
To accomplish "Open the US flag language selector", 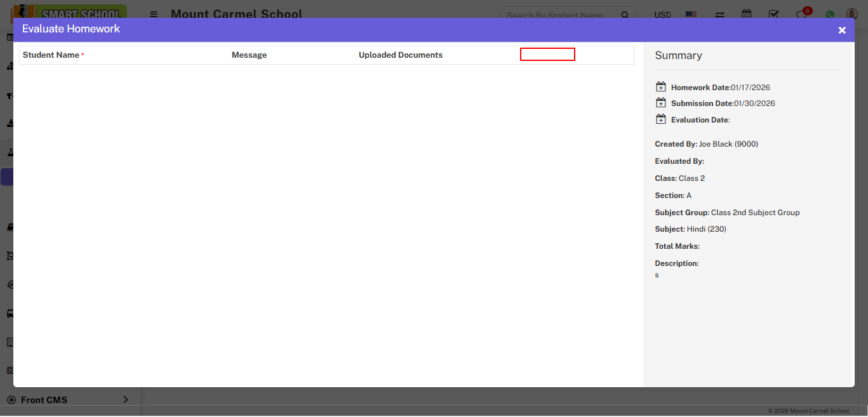I will click(691, 15).
